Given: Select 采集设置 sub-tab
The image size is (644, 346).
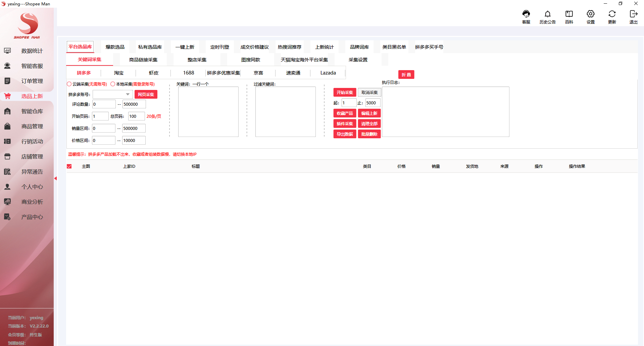Looking at the screenshot, I should click(x=358, y=60).
